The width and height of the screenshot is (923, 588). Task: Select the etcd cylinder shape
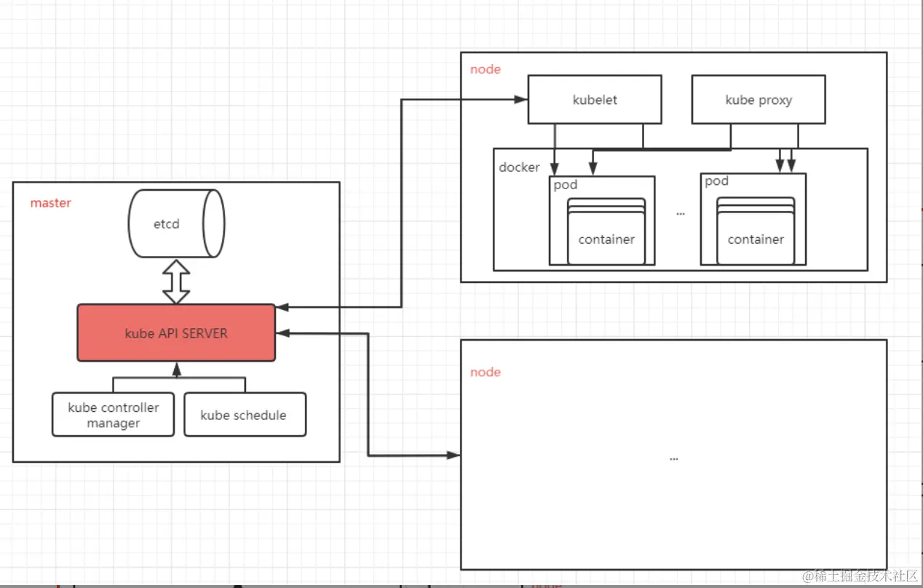[176, 223]
